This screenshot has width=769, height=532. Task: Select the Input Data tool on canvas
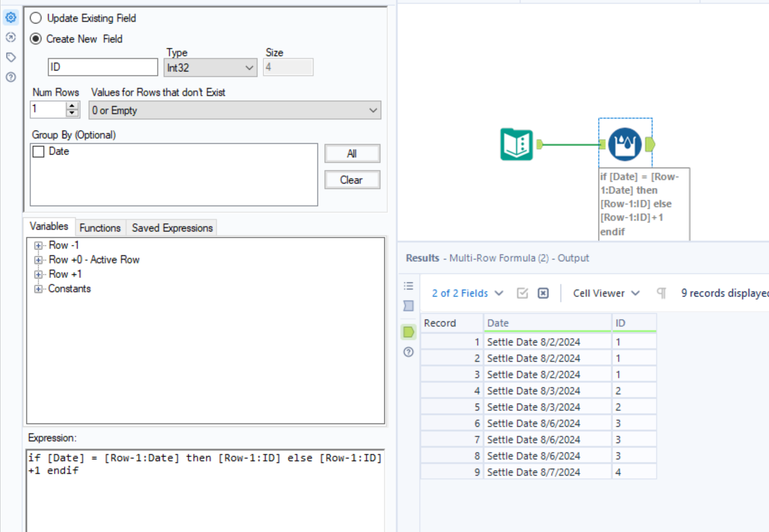pyautogui.click(x=516, y=145)
